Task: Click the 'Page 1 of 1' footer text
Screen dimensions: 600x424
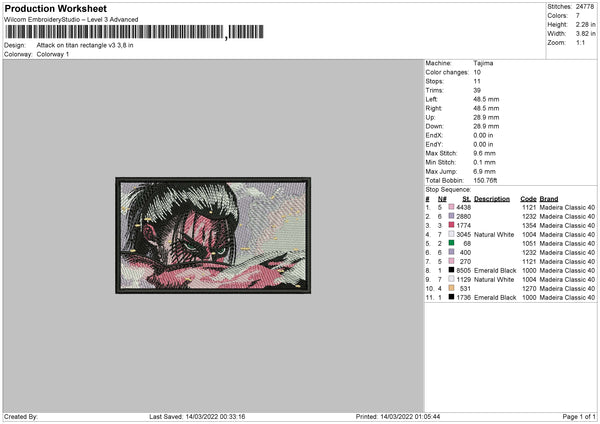Action: tap(579, 417)
